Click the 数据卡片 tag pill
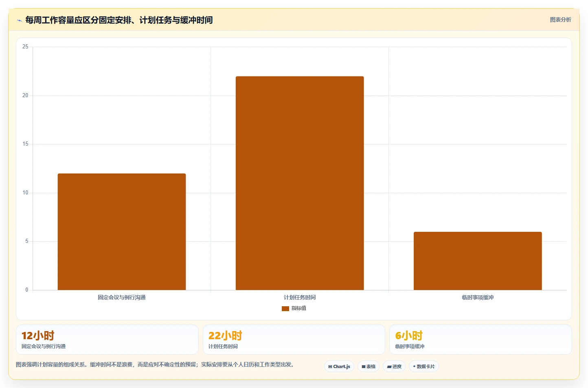Viewport: 588px width, 388px height. 424,366
